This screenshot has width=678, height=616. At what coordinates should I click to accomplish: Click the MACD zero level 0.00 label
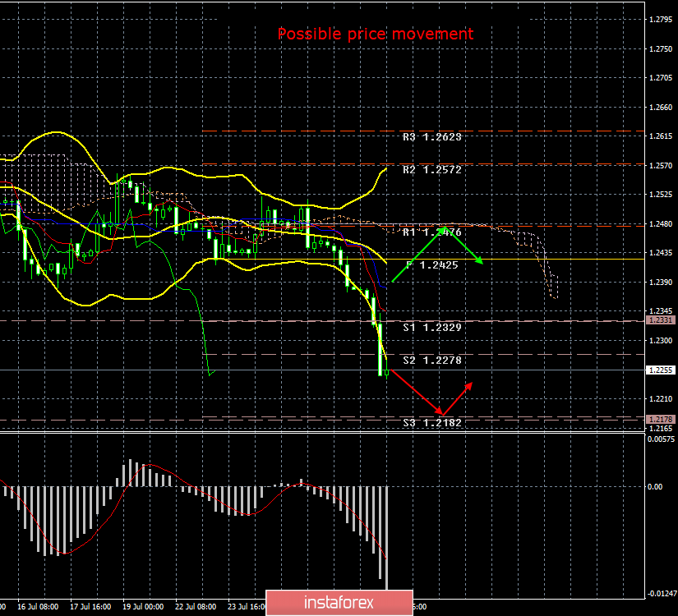click(x=655, y=487)
